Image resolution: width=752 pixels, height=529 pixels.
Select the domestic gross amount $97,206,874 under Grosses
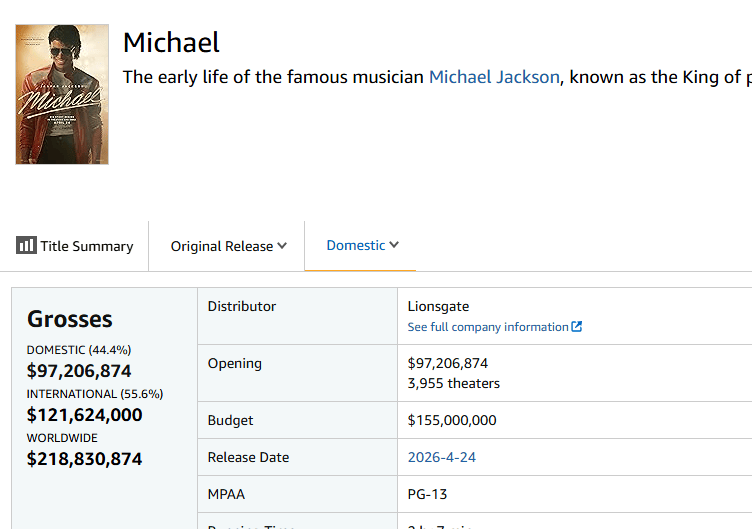click(x=79, y=371)
